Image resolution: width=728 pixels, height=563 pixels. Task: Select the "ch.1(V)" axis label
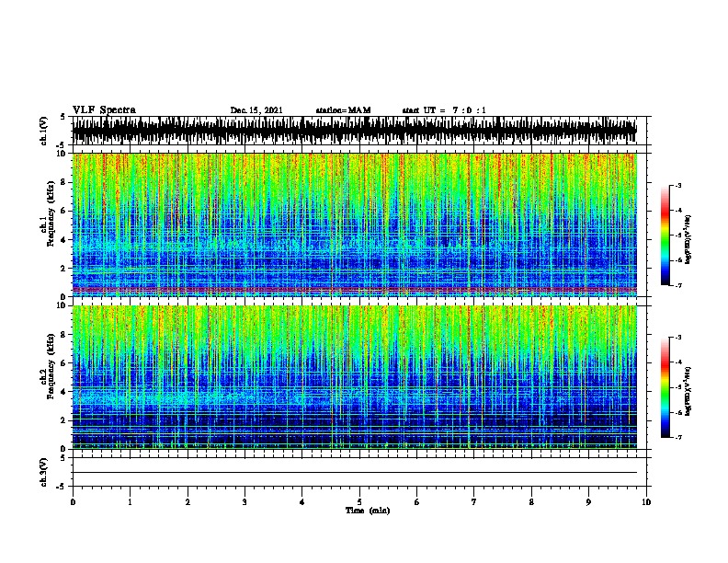[x=44, y=131]
